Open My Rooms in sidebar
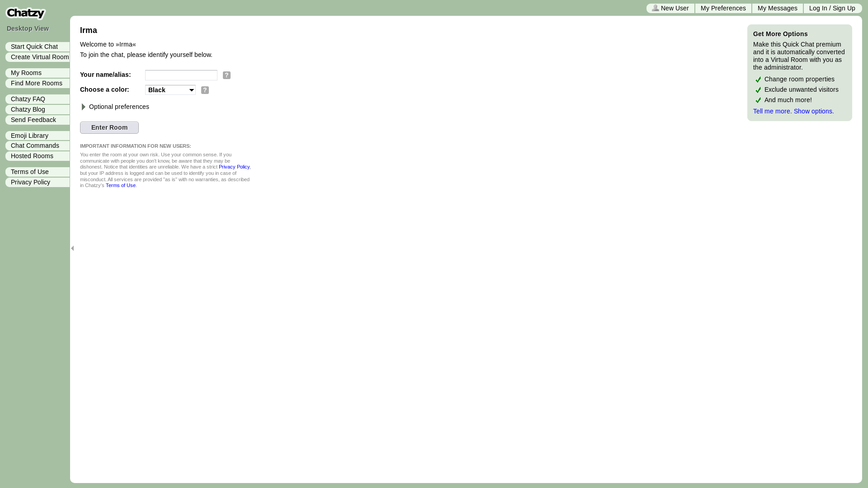This screenshot has height=488, width=868. tap(38, 73)
